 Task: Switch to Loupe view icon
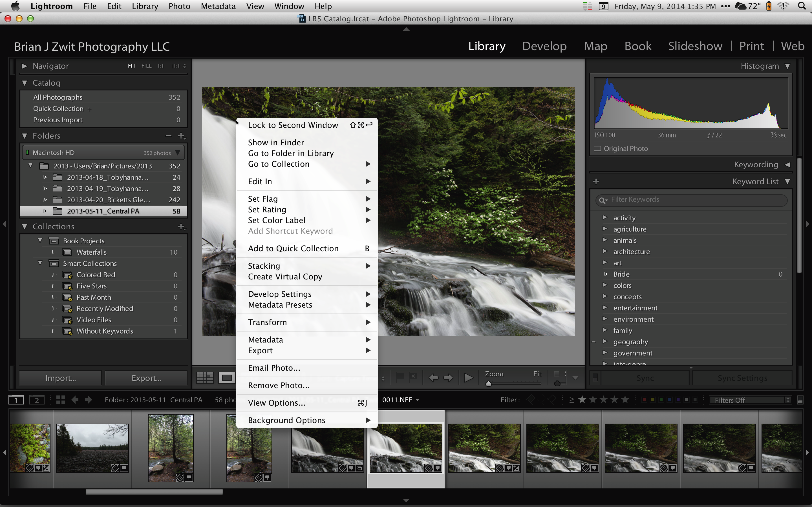click(x=226, y=378)
